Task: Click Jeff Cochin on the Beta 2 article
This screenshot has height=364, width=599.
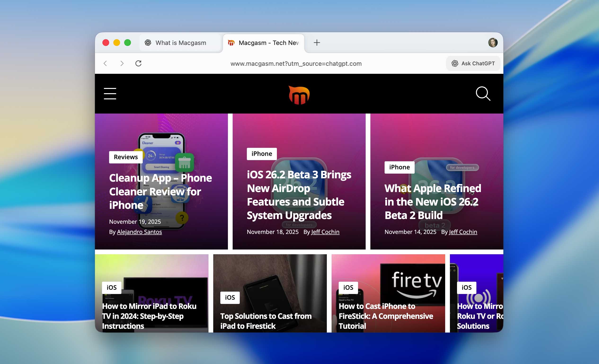Action: tap(463, 232)
